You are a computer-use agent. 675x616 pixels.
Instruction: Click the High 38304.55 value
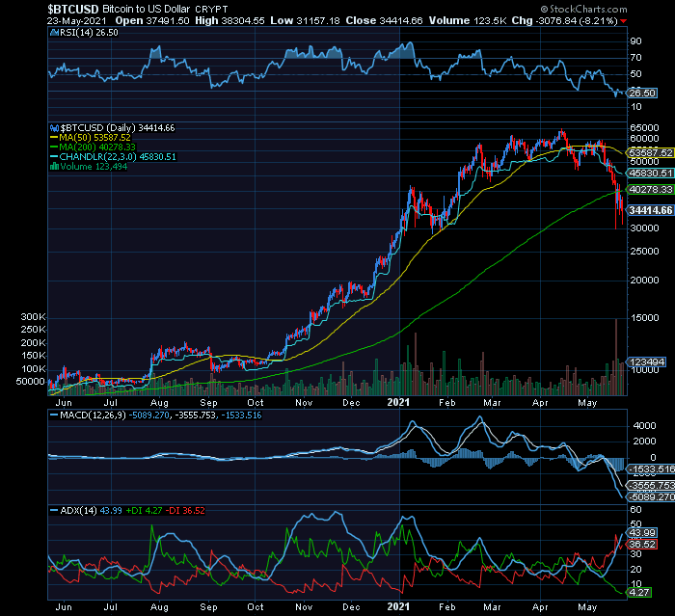[x=229, y=20]
